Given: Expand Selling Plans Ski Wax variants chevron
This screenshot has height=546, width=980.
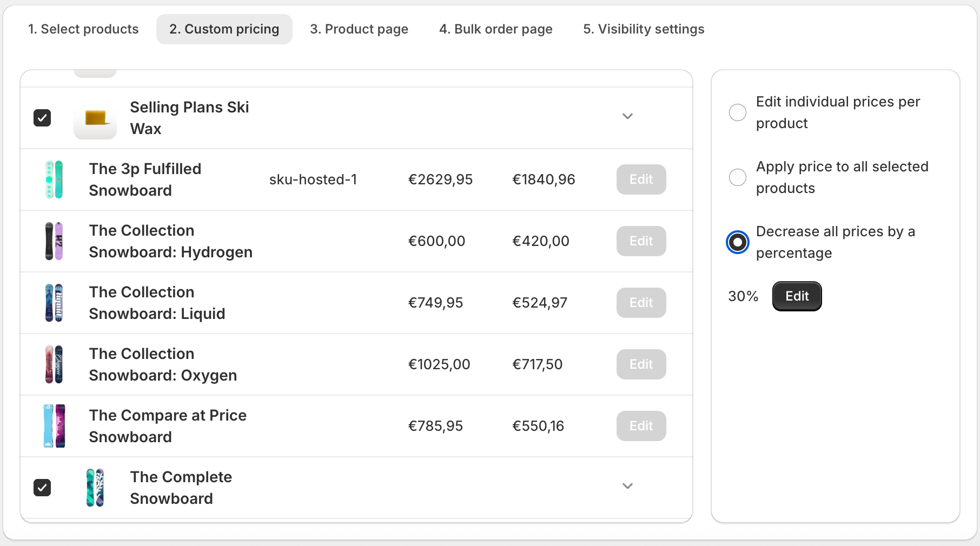Looking at the screenshot, I should coord(627,116).
